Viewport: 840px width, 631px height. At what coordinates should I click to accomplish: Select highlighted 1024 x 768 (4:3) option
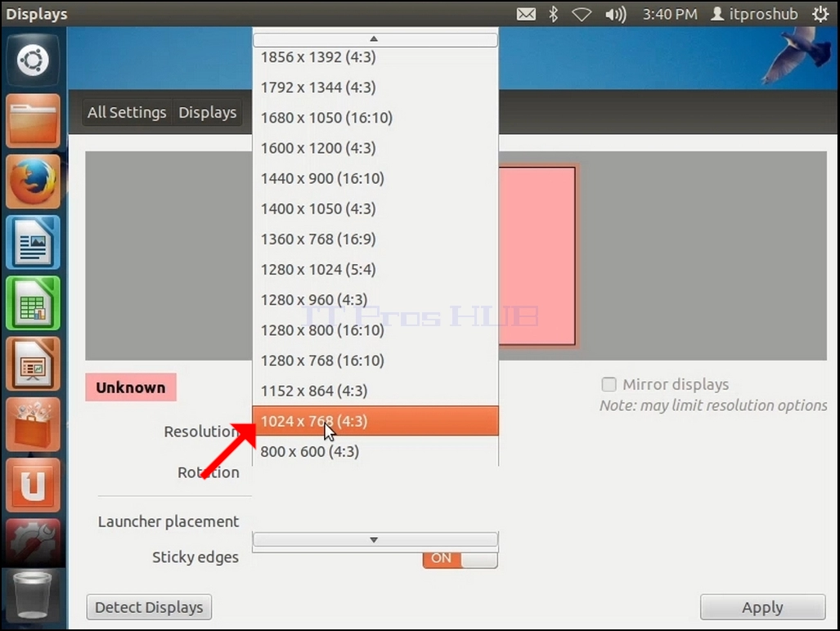pos(375,421)
